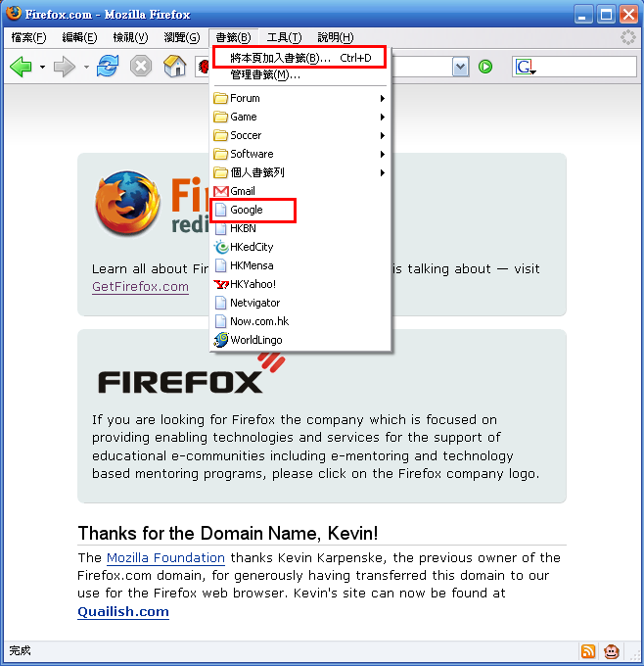Click the Soccer folder icon
644x666 pixels.
coord(221,135)
